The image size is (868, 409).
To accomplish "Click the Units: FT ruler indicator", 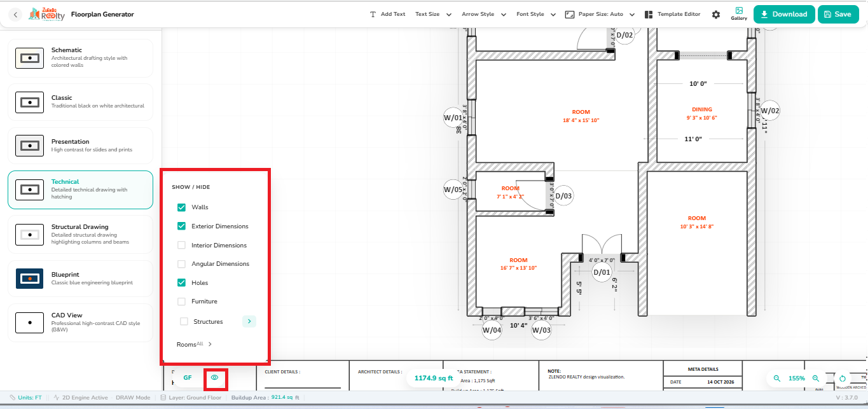I will point(26,397).
